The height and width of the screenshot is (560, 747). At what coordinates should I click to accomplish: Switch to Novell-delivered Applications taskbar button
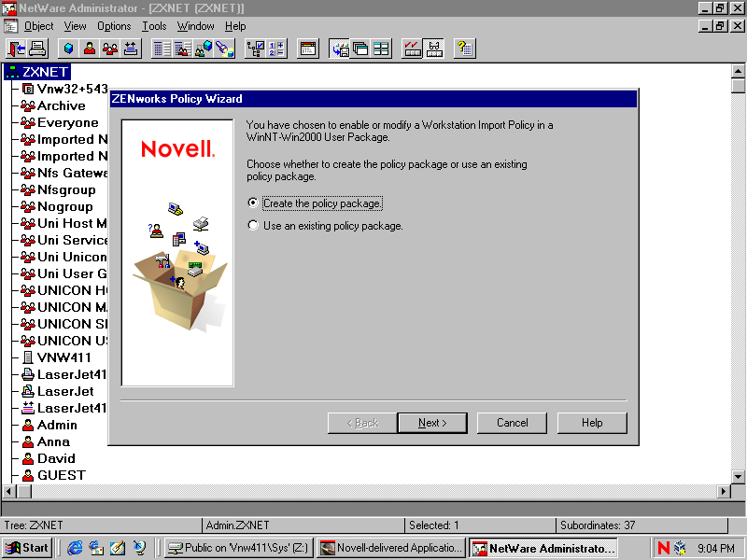tap(391, 548)
